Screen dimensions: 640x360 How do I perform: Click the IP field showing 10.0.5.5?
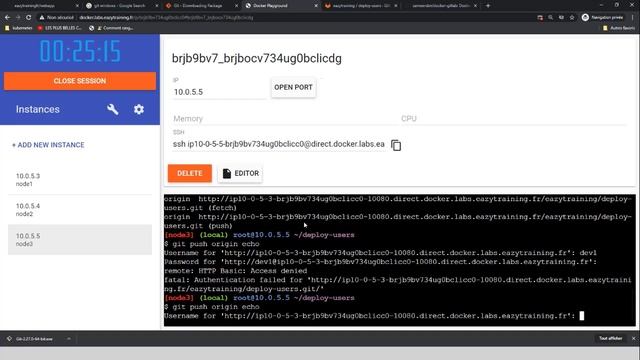click(x=220, y=92)
